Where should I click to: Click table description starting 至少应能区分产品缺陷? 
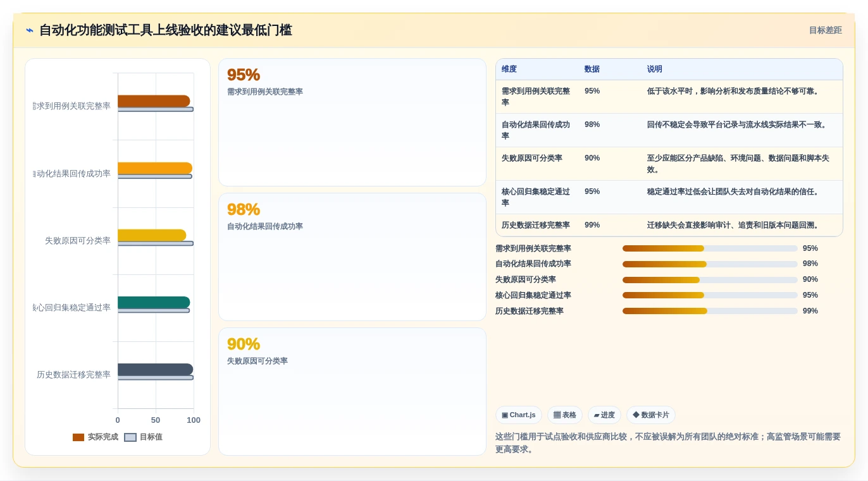(738, 164)
